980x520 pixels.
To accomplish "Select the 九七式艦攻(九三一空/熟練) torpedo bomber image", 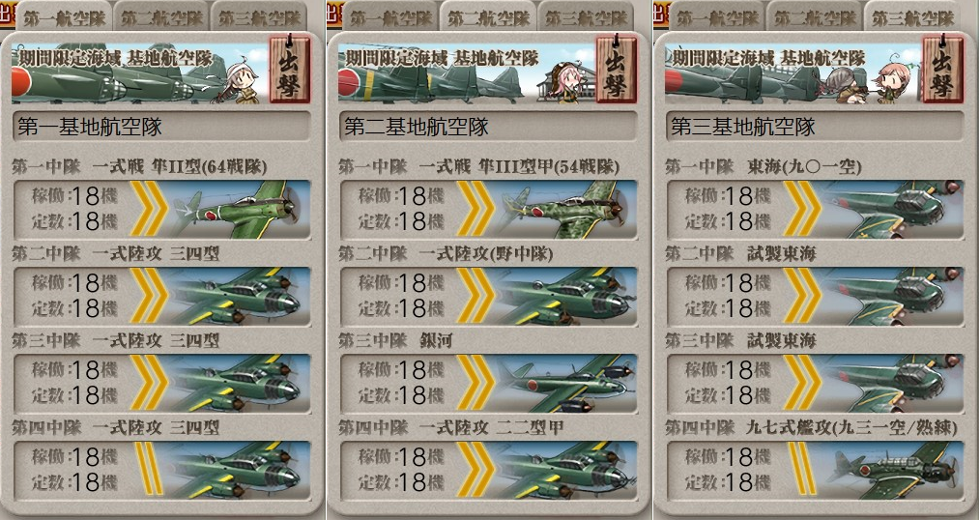I will [894, 470].
